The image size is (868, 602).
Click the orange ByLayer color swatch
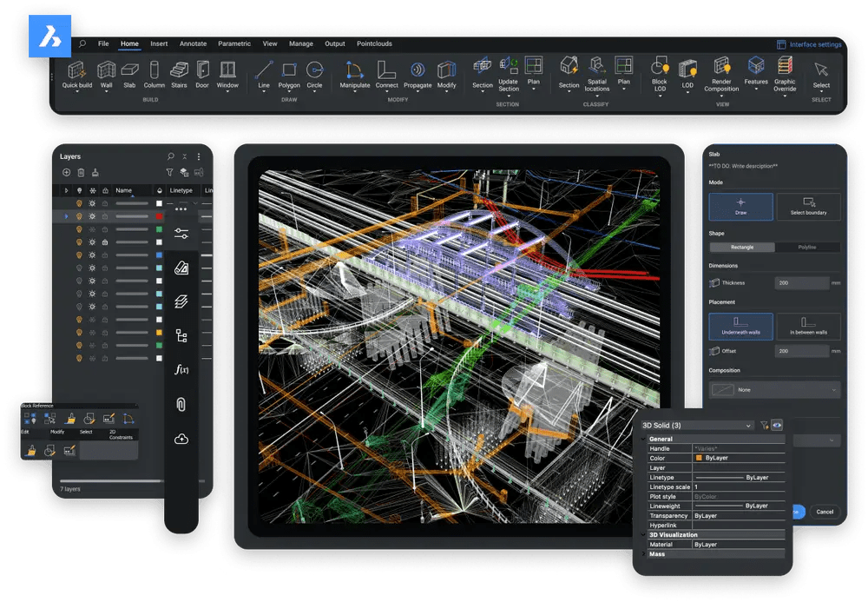click(x=699, y=458)
